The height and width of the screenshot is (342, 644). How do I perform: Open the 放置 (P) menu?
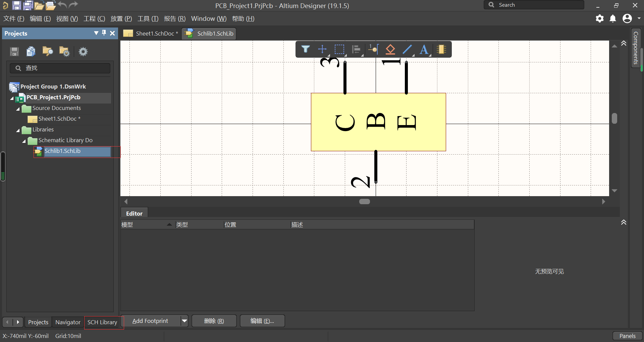[x=121, y=19]
